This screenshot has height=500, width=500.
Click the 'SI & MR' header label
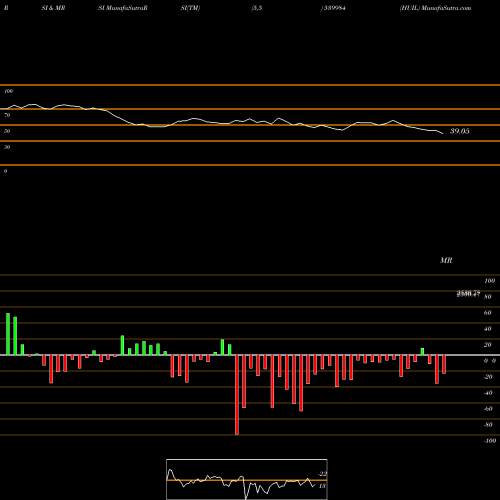click(x=53, y=8)
